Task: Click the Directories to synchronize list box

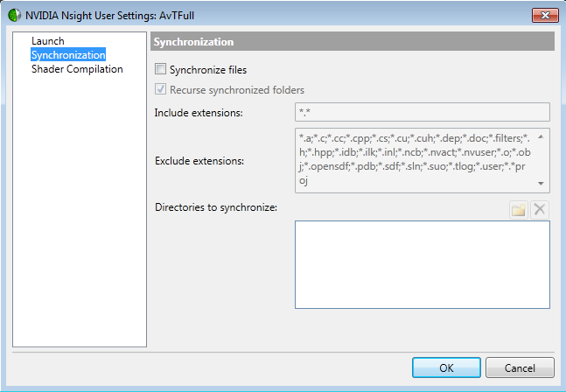Action: point(423,264)
